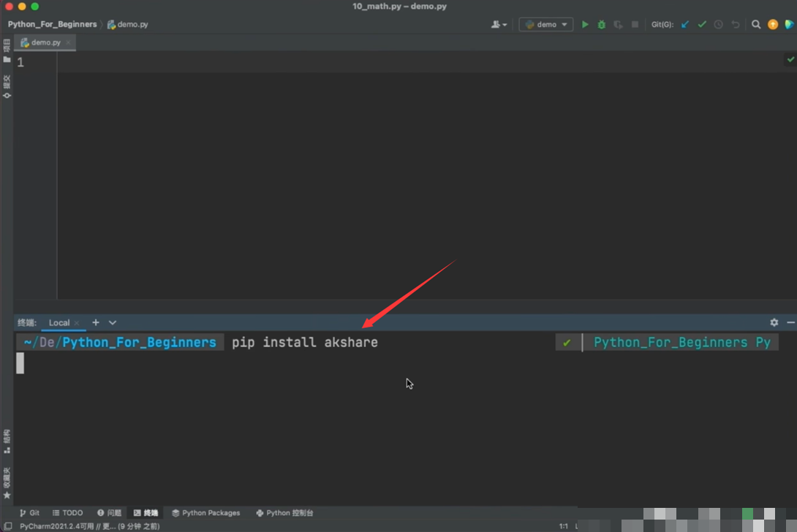797x532 pixels.
Task: Open the Python Packages tool window
Action: (206, 513)
